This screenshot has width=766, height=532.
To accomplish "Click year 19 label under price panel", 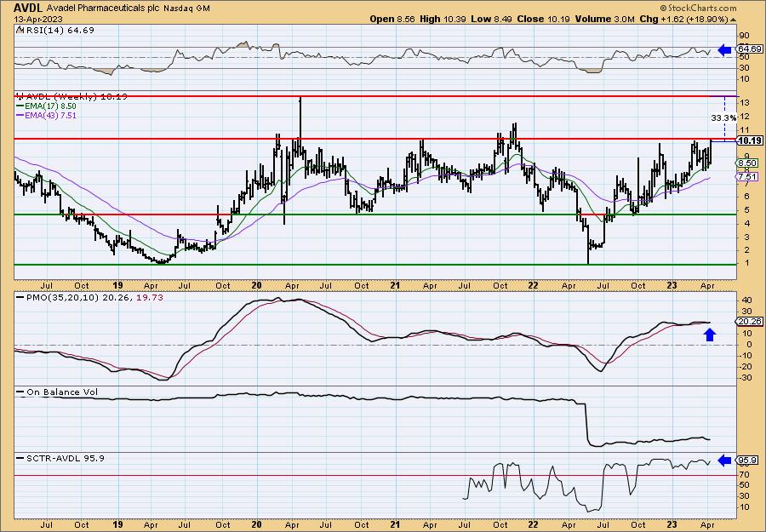I will point(117,285).
